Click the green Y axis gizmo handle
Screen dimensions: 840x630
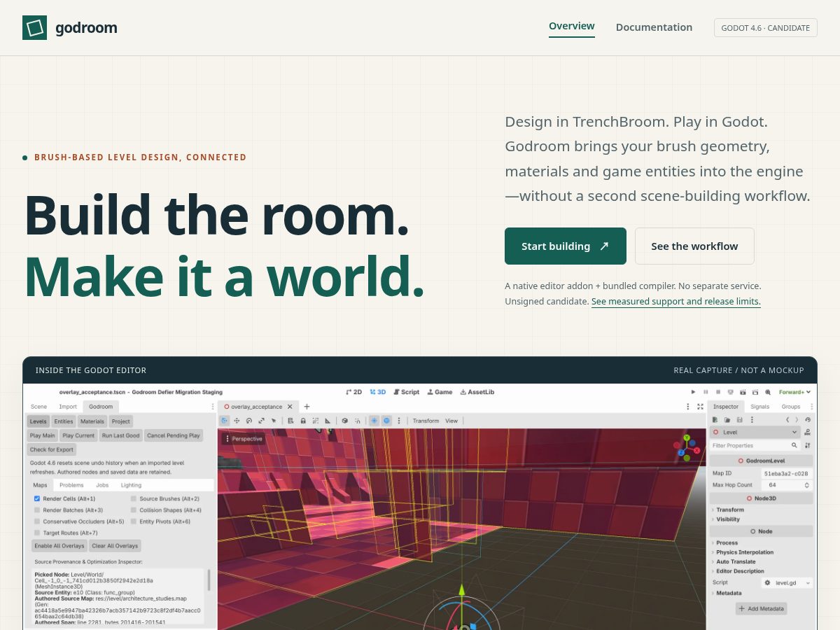(687, 438)
